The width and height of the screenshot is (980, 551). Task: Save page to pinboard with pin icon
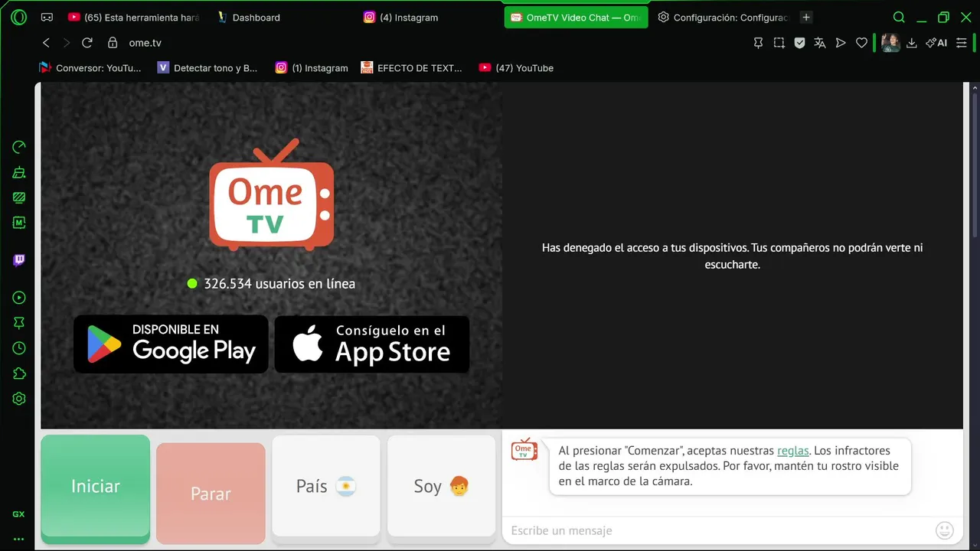pos(758,43)
